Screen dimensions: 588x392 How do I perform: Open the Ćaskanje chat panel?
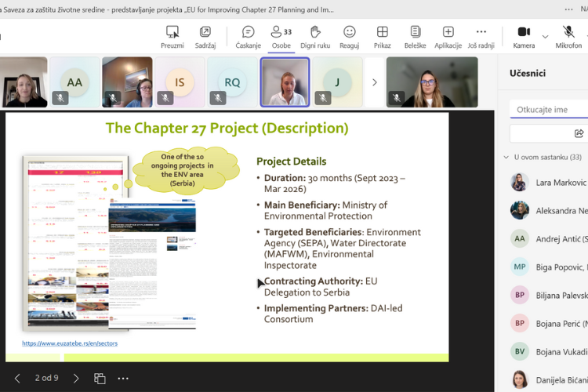click(248, 32)
